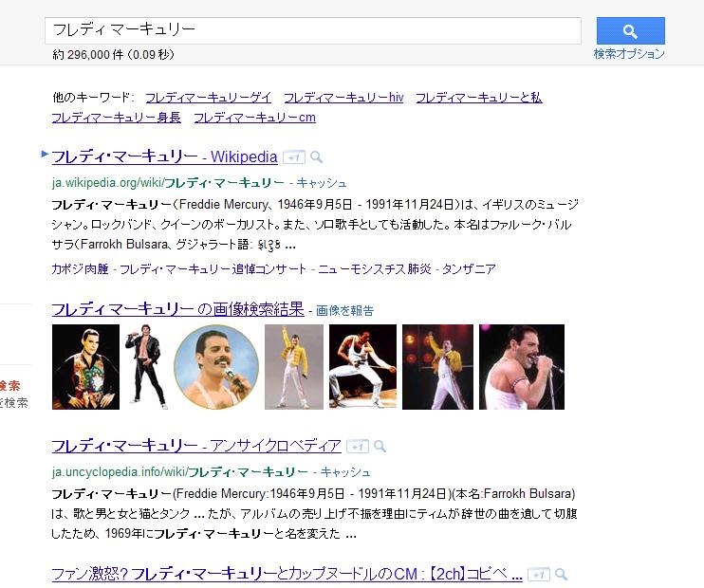
Task: Click preview magnifier beside Wikipedia result
Action: point(317,157)
